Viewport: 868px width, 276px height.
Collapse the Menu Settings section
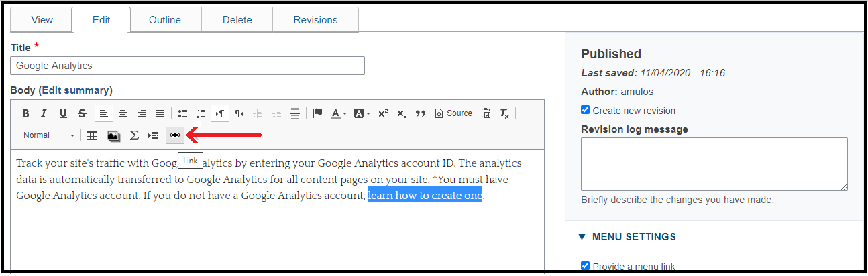point(627,237)
